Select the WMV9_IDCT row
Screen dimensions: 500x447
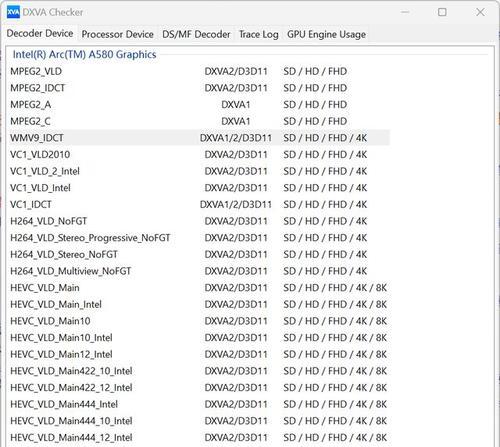(x=200, y=138)
